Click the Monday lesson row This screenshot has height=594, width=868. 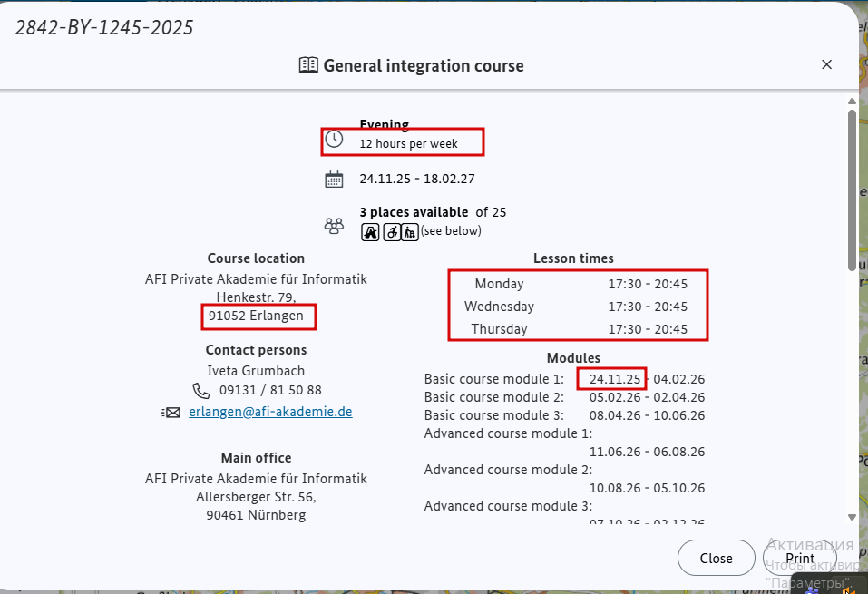pos(578,284)
